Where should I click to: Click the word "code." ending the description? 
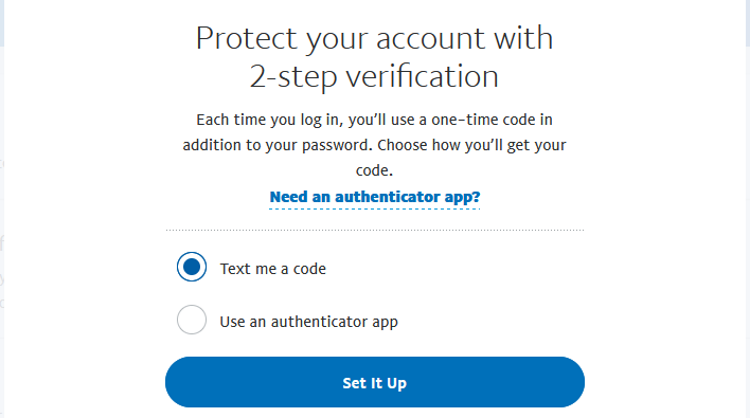[x=375, y=171]
